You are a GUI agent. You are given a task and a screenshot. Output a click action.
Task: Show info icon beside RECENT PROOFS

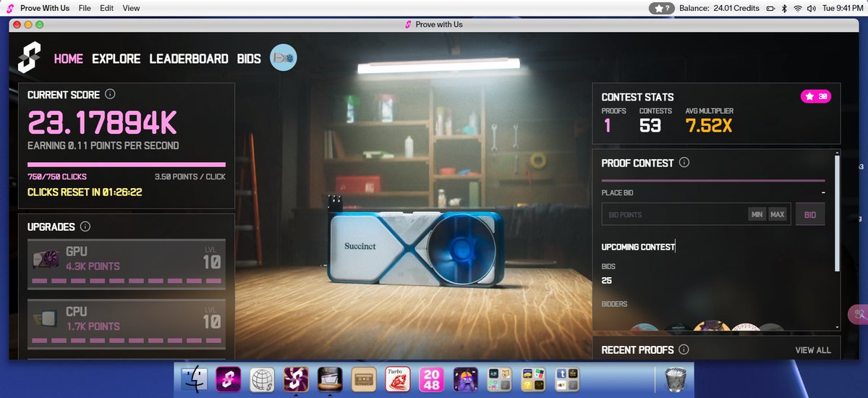(684, 350)
